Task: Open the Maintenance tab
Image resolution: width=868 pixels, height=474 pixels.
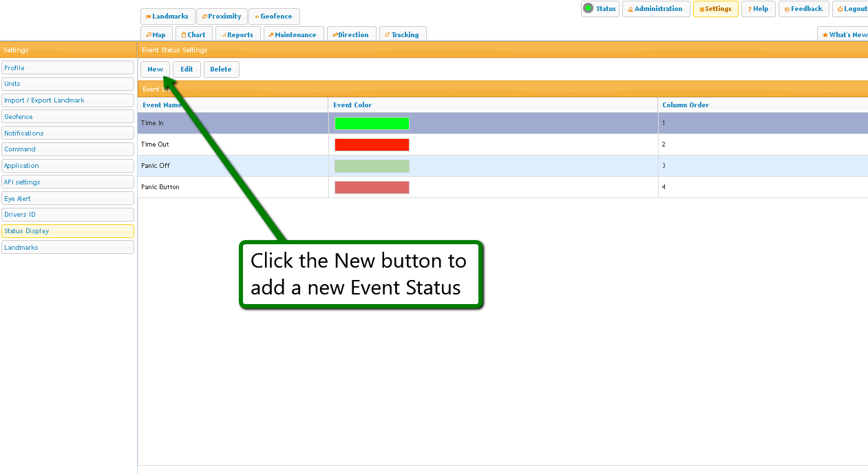Action: pyautogui.click(x=293, y=34)
